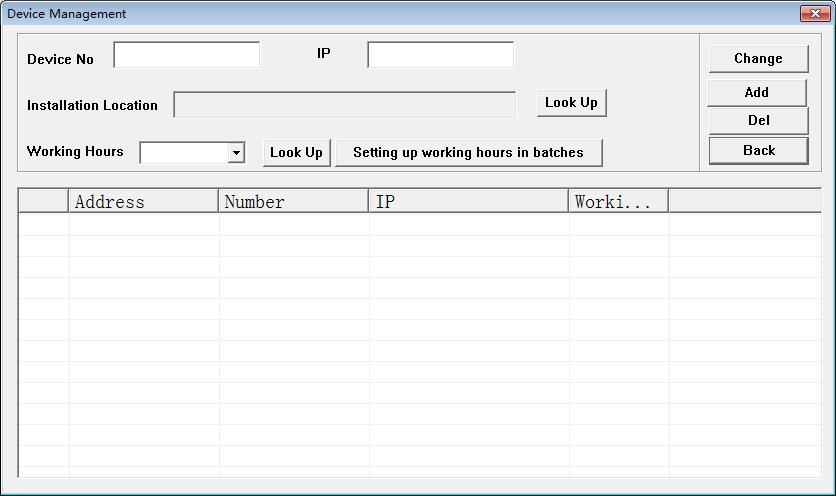Close the Device Management window

coord(811,14)
